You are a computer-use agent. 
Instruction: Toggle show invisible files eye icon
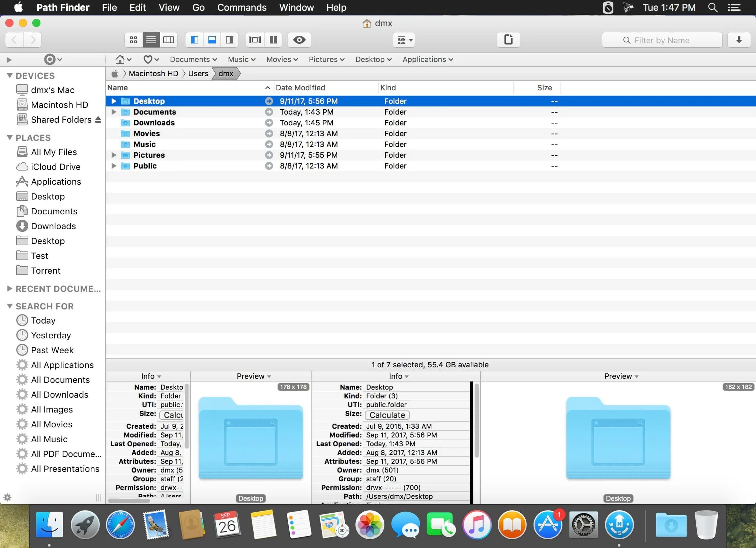tap(299, 40)
